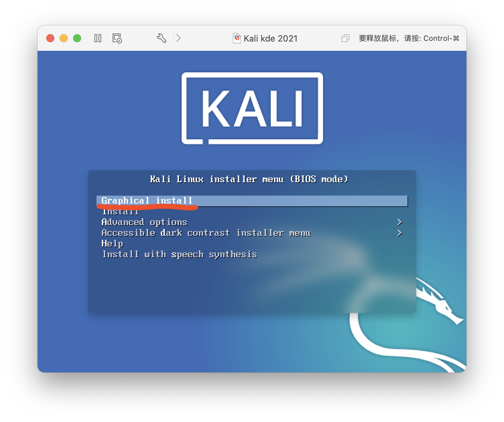Expand Advanced options arrow
This screenshot has height=422, width=504.
[399, 222]
